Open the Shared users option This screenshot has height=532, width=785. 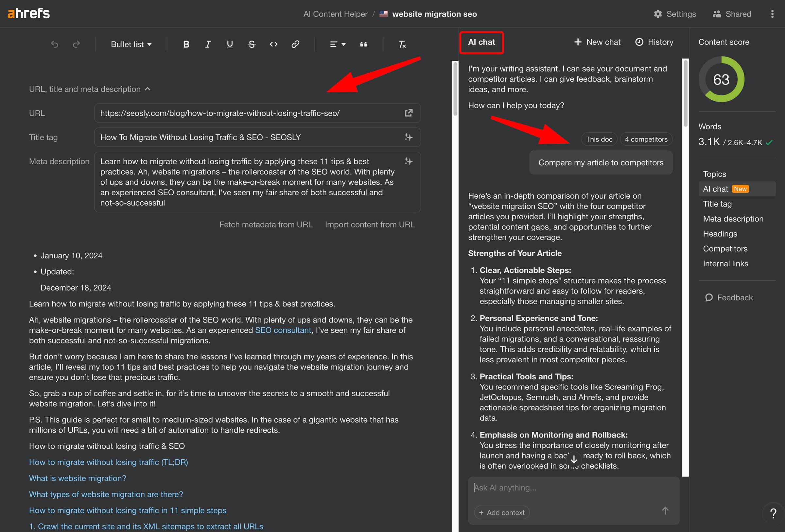732,14
